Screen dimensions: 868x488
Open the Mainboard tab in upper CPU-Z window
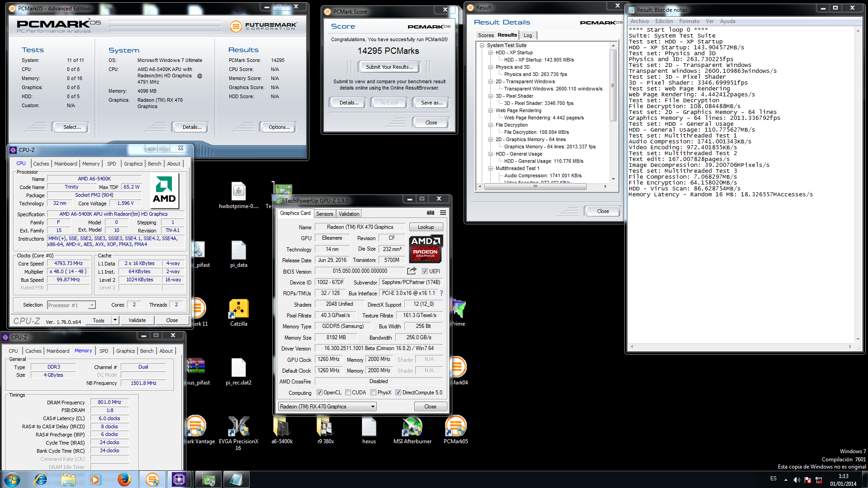pyautogui.click(x=66, y=164)
